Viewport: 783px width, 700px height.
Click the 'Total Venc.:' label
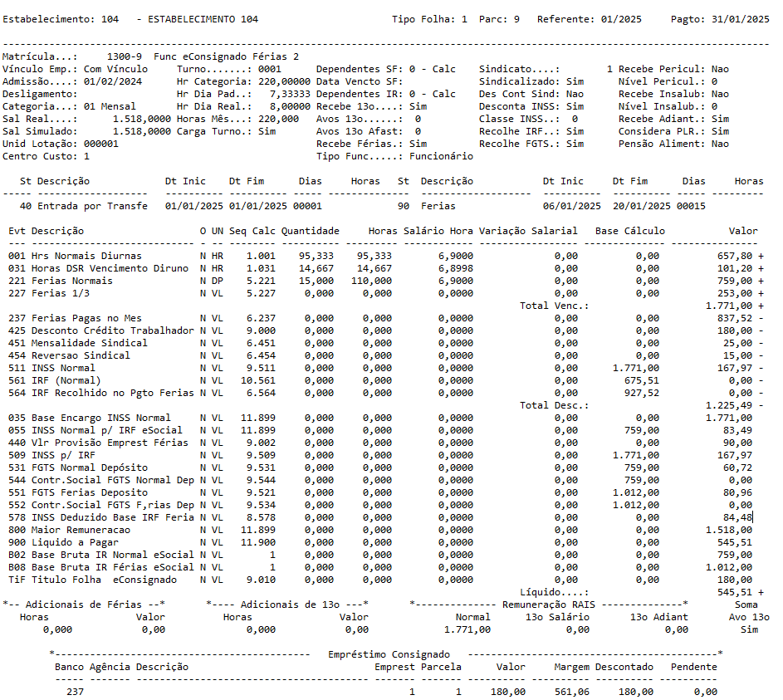[x=555, y=306]
